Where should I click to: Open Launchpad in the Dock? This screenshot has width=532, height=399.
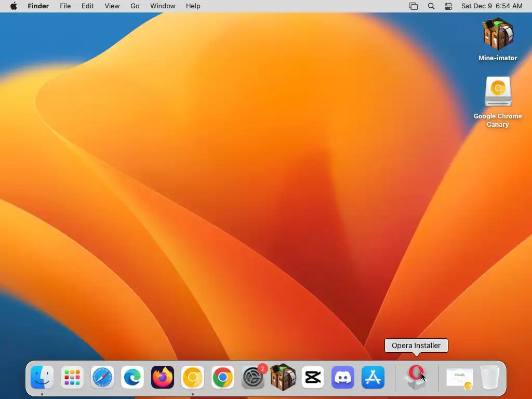click(x=72, y=377)
